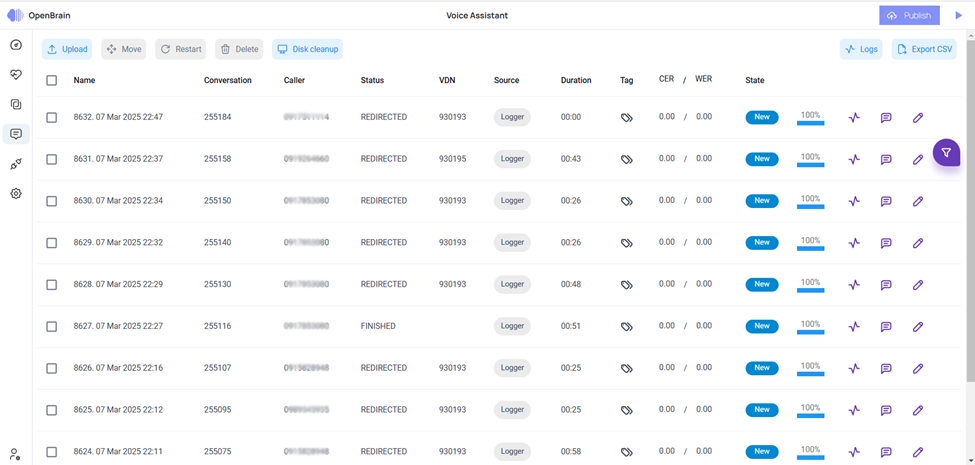
Task: Select checkbox for row 8625
Action: [x=52, y=410]
